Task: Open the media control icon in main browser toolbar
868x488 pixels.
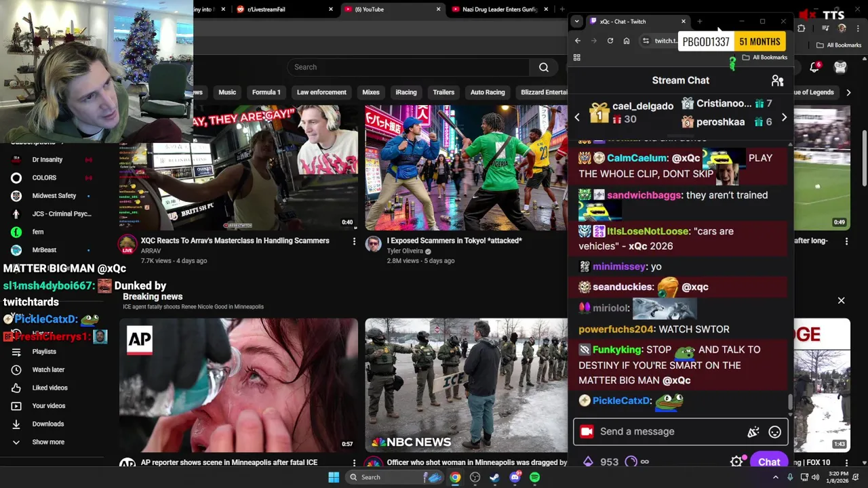Action: (825, 28)
